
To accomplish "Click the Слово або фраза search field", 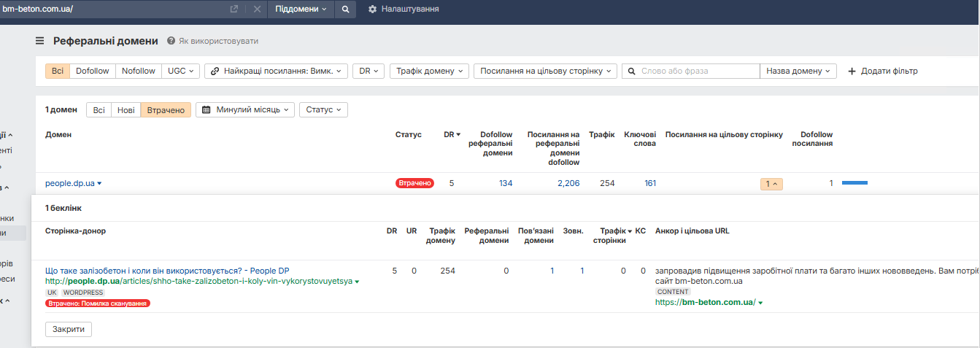I will [698, 71].
